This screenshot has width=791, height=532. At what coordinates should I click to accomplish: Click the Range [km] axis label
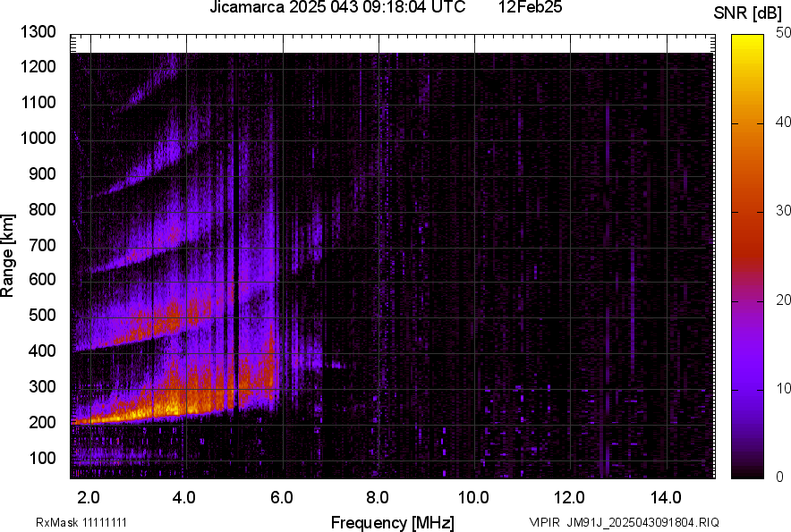pyautogui.click(x=8, y=257)
